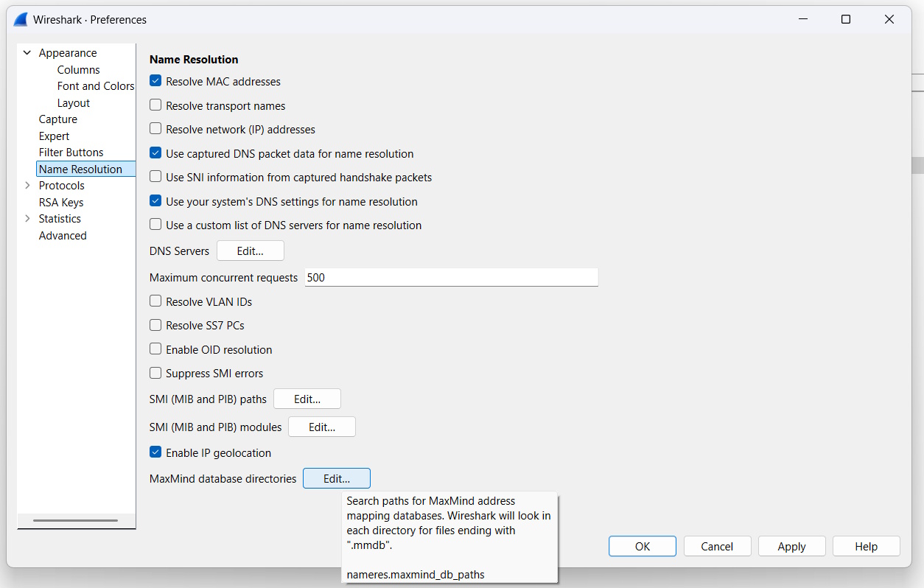Check Suppress SMI errors
The height and width of the screenshot is (588, 924).
[x=155, y=373]
